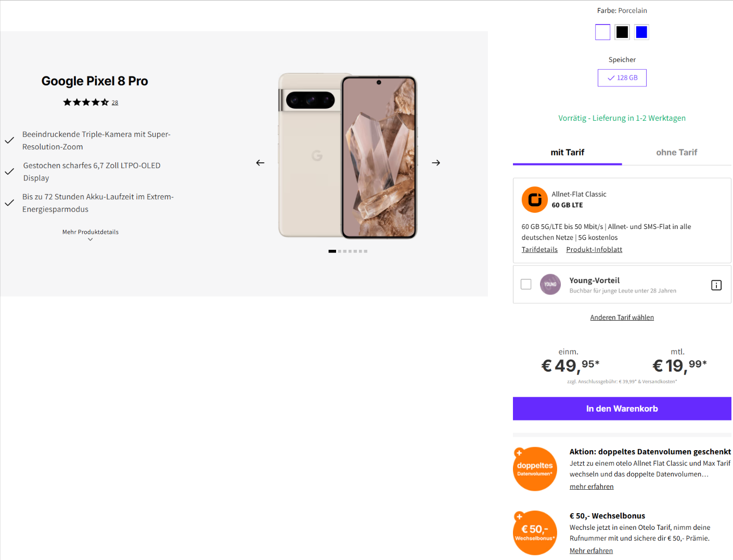This screenshot has width=733, height=560.
Task: Select the blue color swatch
Action: tap(642, 32)
